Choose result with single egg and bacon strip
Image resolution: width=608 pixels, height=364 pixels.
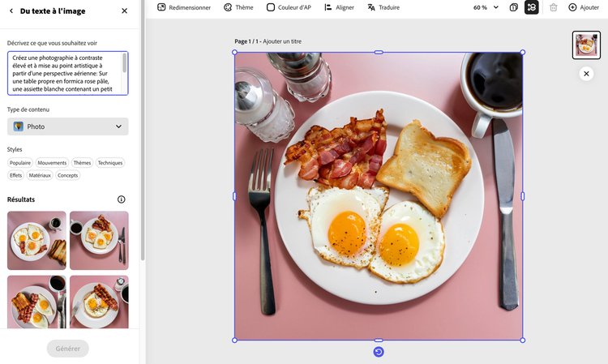click(99, 302)
